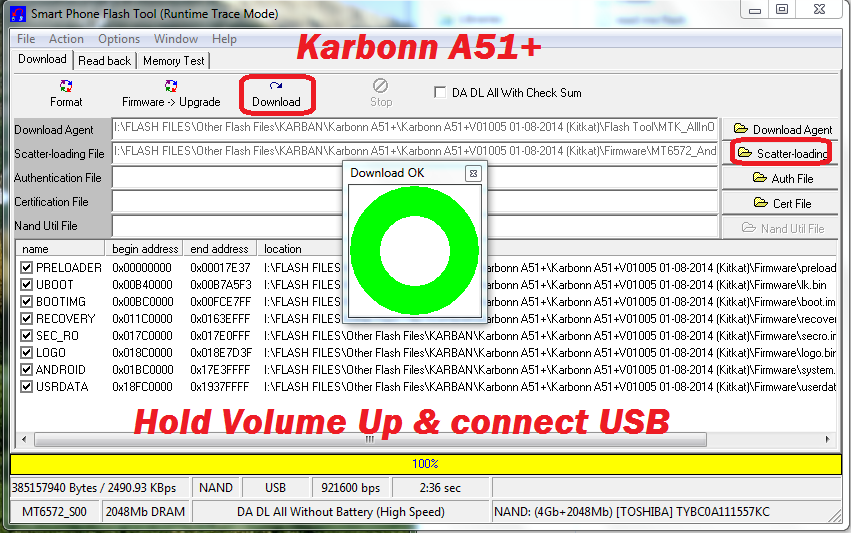851x533 pixels.
Task: Uncheck the BOOTIMG partition
Action: (26, 301)
